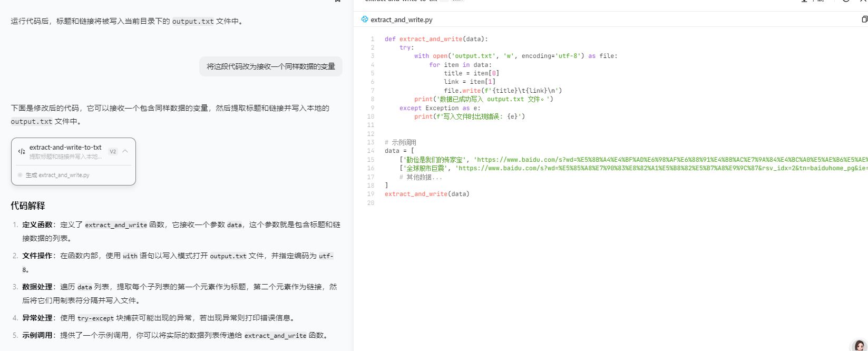Open the assistant avatar in bottom corner

[860, 346]
